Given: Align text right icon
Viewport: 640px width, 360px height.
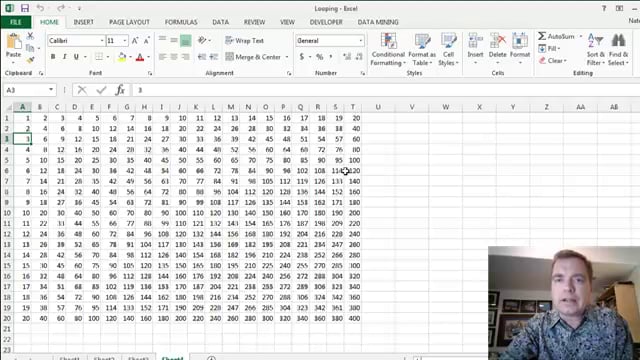Looking at the screenshot, I should 185,57.
